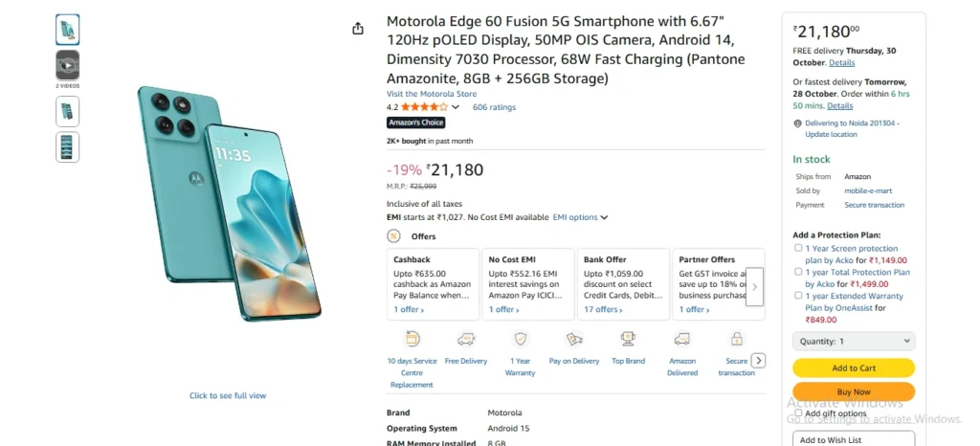The height and width of the screenshot is (446, 980).
Task: Check 1 year Extended Warranty by OneAssist
Action: tap(799, 296)
